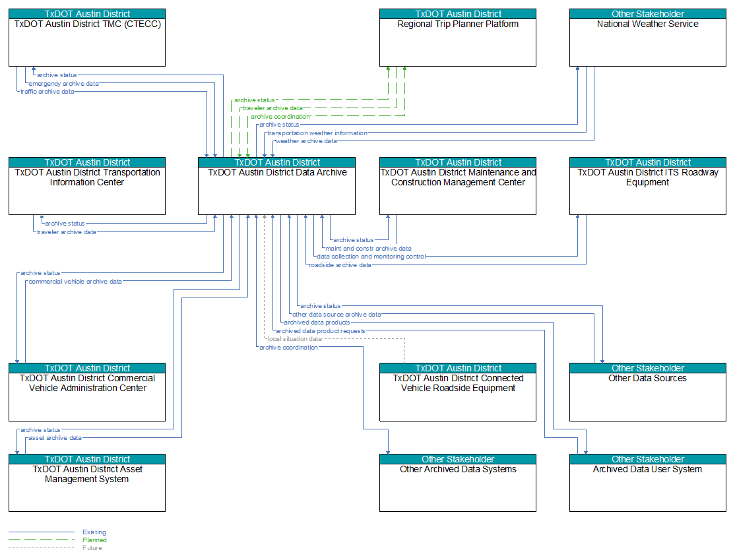Select 'commercial vehicle archive data' label

click(75, 282)
